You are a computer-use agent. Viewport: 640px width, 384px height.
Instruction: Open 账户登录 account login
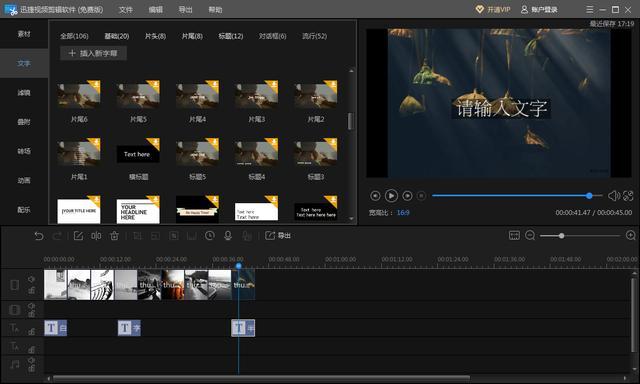pos(539,9)
